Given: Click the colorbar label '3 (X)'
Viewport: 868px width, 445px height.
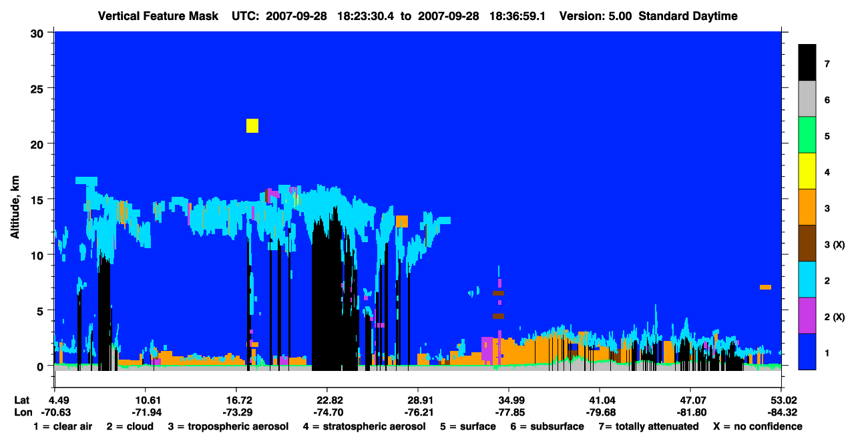Looking at the screenshot, I should pos(835,245).
